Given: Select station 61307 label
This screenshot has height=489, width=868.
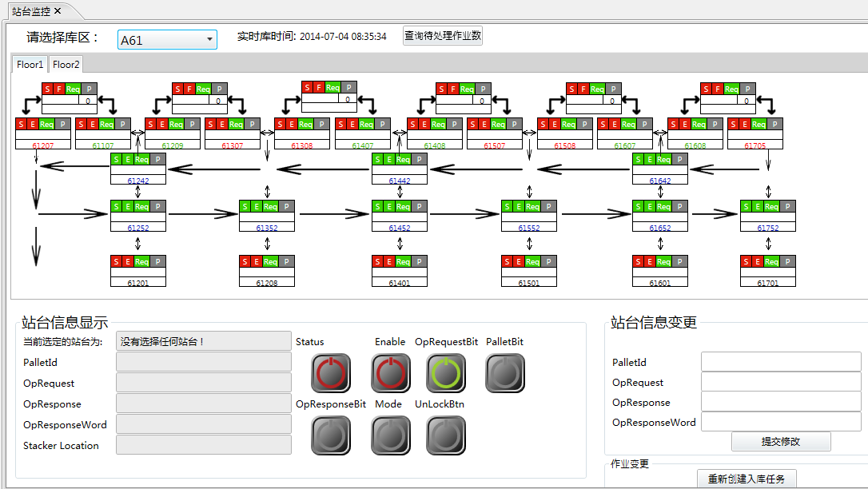Looking at the screenshot, I should click(233, 145).
